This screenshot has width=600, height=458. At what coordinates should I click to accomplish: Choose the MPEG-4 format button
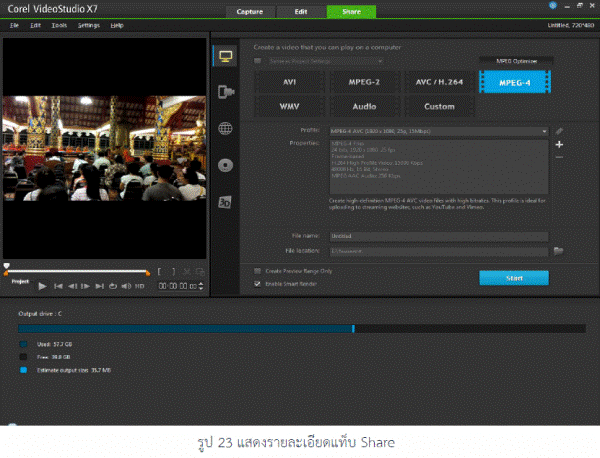tap(515, 82)
